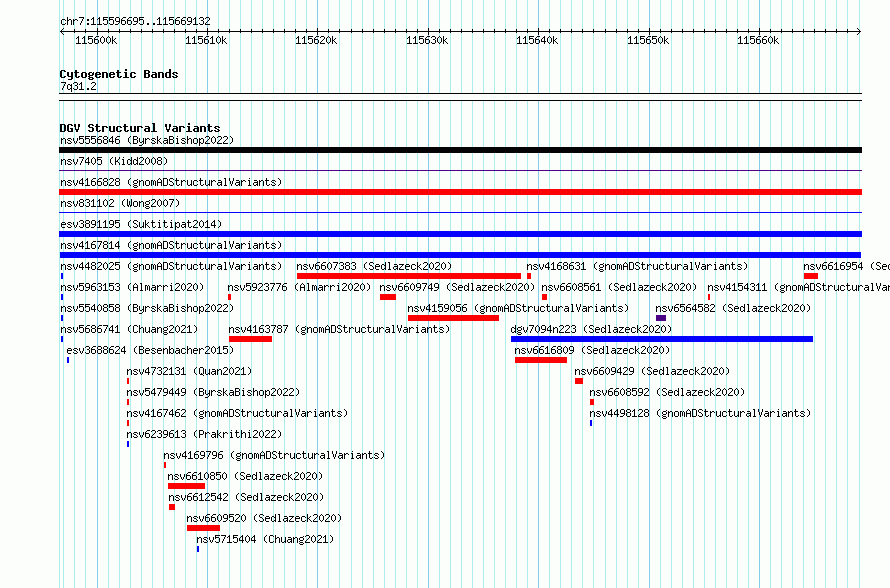Click nsv4163787 gnomAD variant label

(x=339, y=329)
